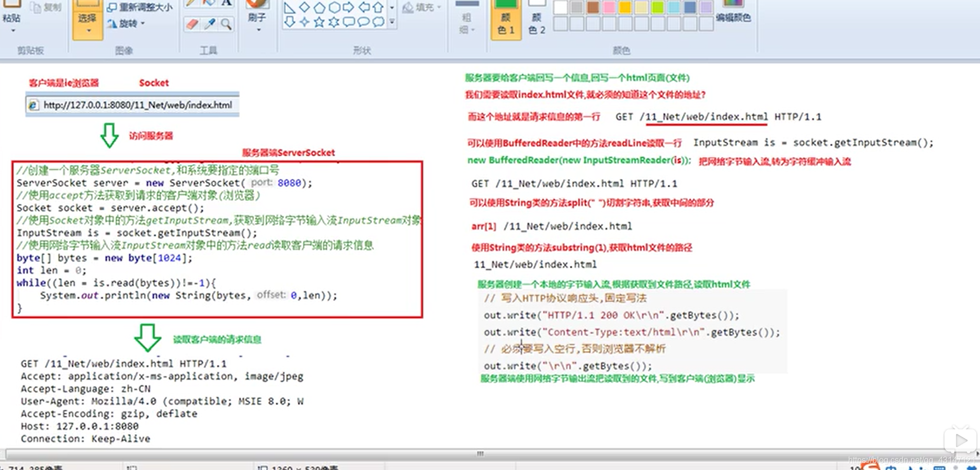Screen dimensions: 980x470
Task: Click the Brushes (刷子) tool
Action: pyautogui.click(x=257, y=10)
